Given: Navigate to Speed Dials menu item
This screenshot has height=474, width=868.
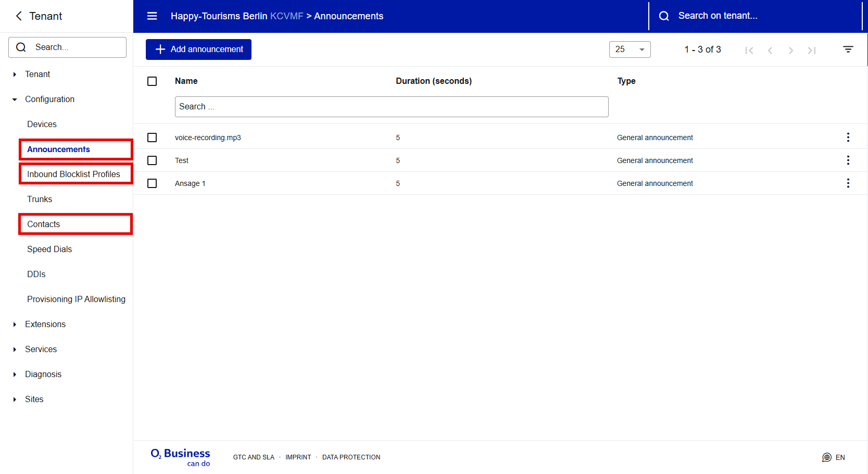Looking at the screenshot, I should [x=49, y=249].
